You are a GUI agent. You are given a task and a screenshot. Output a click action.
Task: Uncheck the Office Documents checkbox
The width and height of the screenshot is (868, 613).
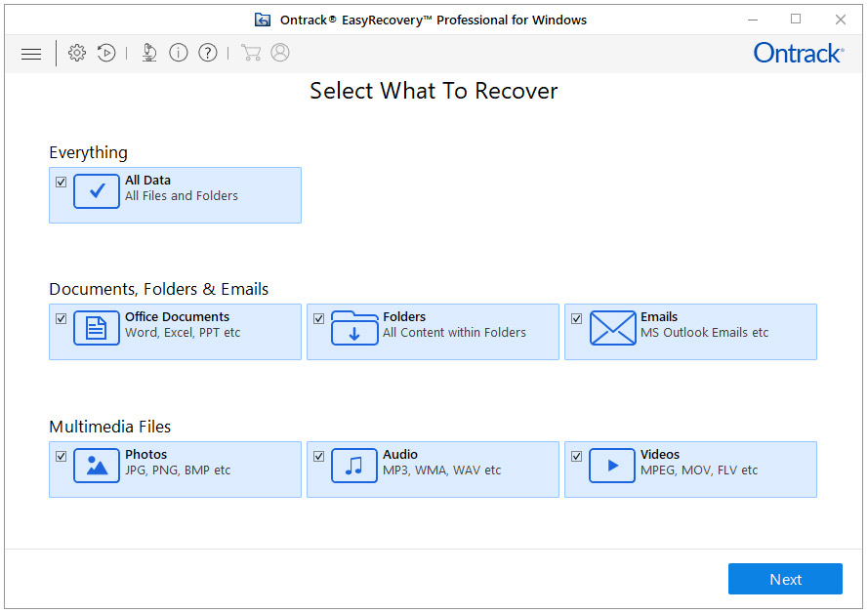pyautogui.click(x=61, y=318)
